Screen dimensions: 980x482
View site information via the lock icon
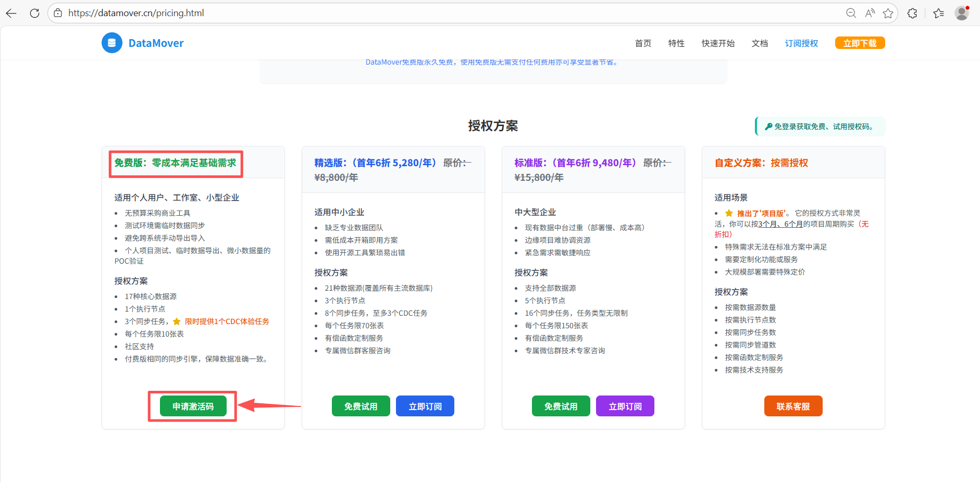(58, 13)
